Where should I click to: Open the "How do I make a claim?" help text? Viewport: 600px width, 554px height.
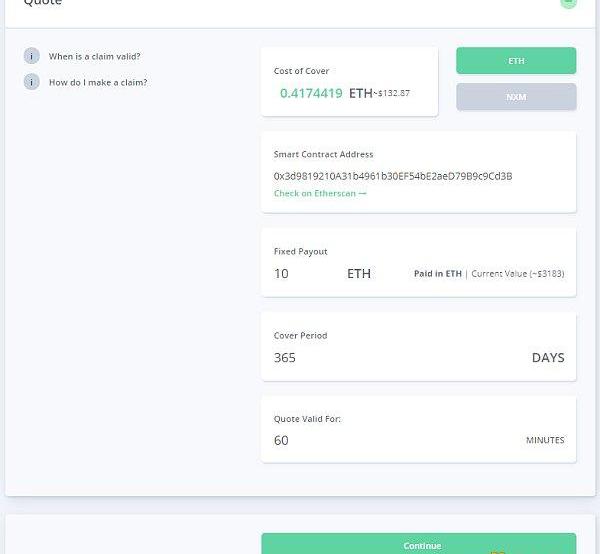98,82
